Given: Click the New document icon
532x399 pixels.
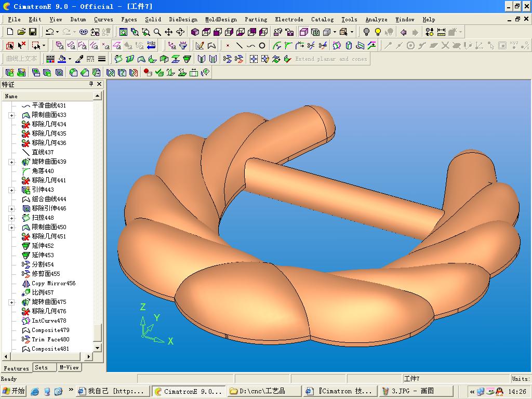Looking at the screenshot, I should 10,32.
